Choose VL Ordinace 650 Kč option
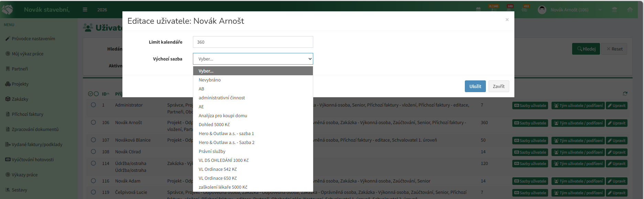This screenshot has width=644, height=199. (253, 178)
